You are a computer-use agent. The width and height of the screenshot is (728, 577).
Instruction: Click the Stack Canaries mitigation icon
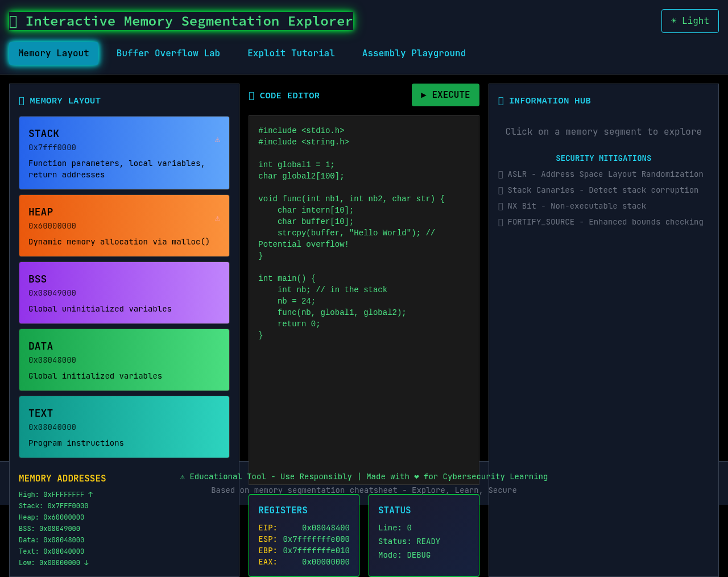(x=500, y=190)
